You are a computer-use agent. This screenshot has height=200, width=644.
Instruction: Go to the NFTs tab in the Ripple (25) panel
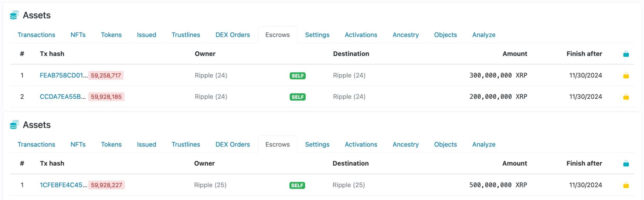(78, 144)
